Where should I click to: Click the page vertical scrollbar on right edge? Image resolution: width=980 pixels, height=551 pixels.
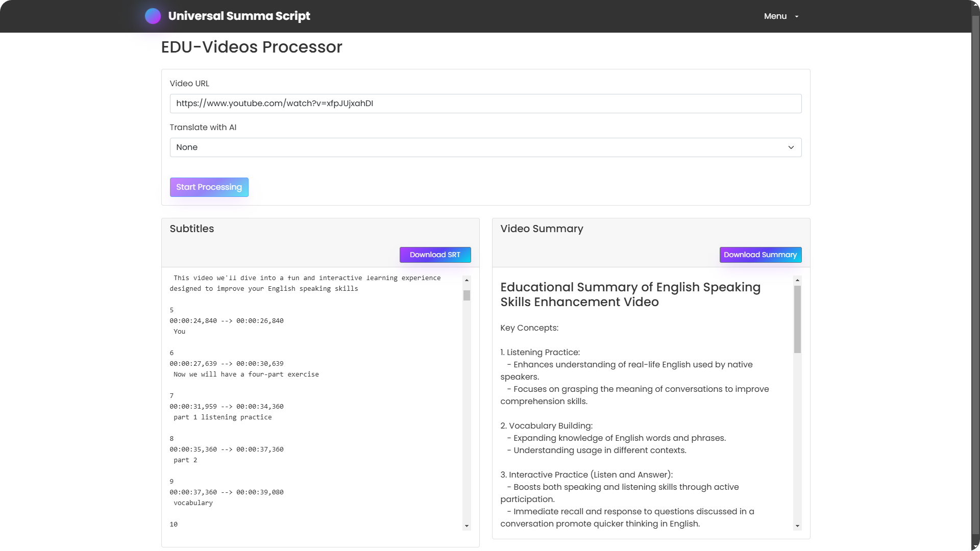pyautogui.click(x=975, y=275)
